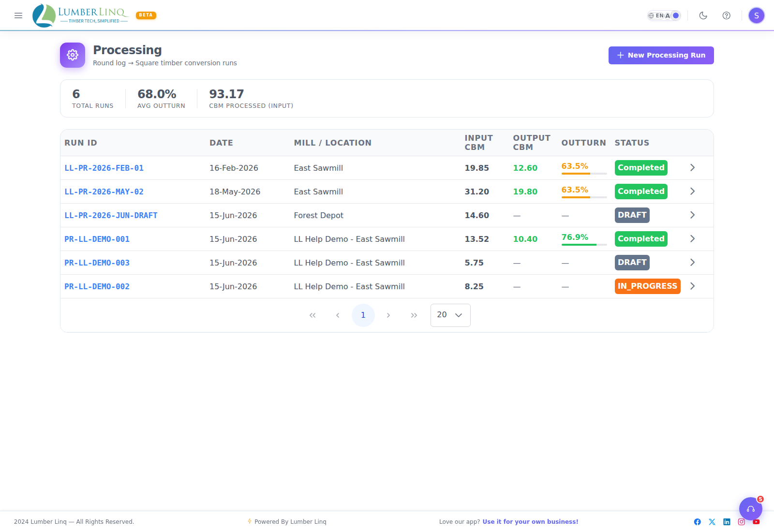Click the OUTTURN column header
Screen dimensions: 774x532
583,143
